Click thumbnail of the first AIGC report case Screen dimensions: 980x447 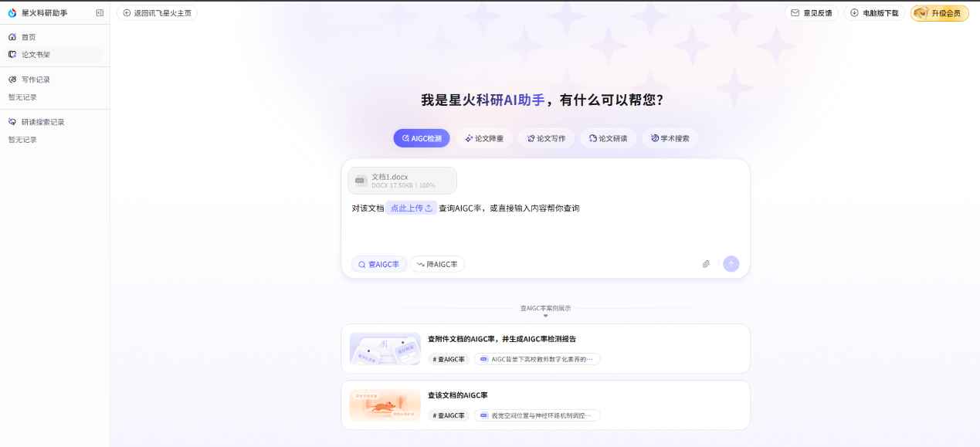point(385,349)
